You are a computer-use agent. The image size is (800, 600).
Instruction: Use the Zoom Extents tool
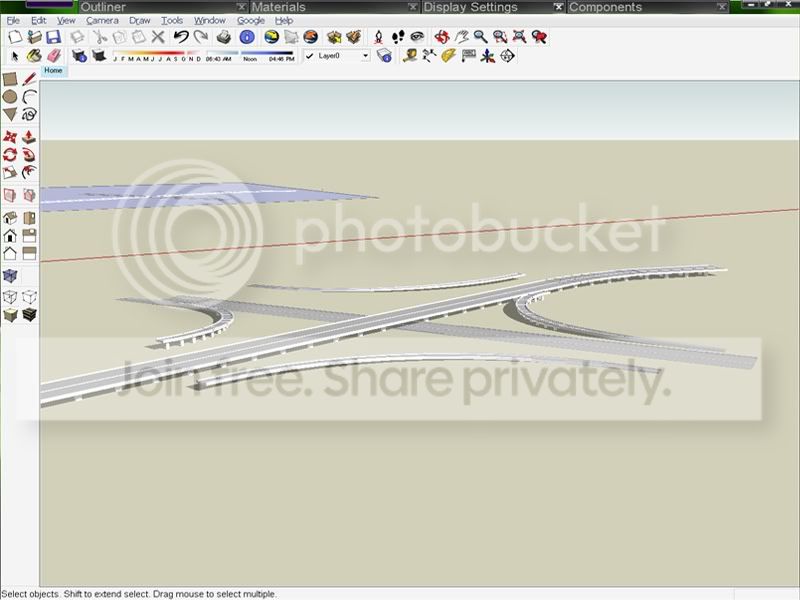tap(519, 37)
